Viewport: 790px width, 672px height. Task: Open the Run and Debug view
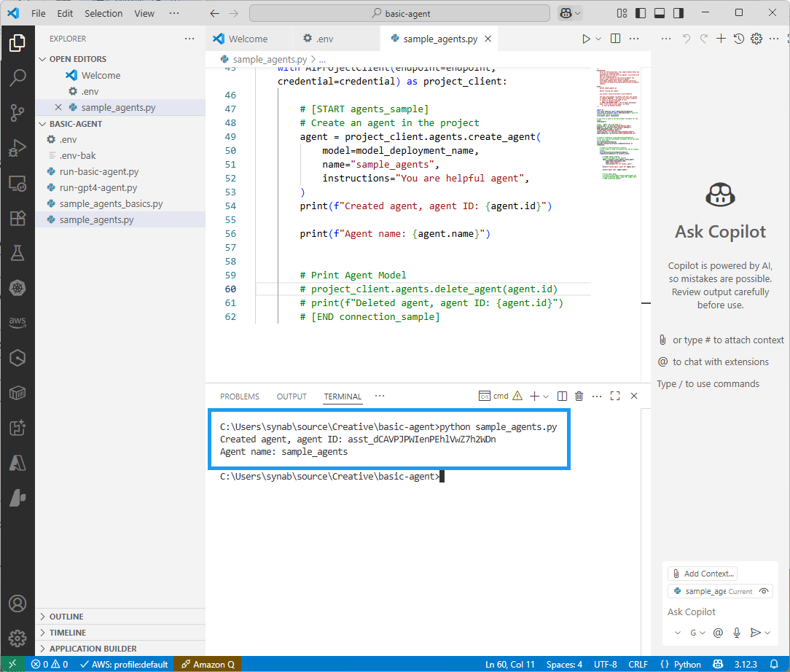[x=17, y=148]
